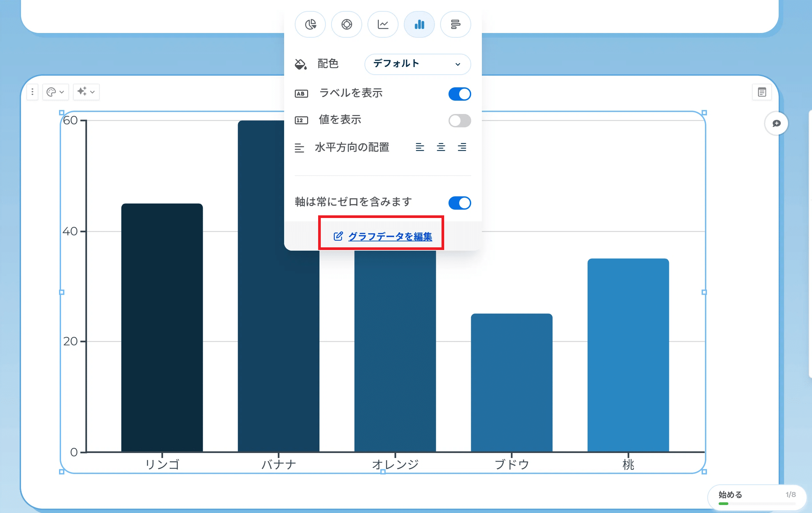Choose the horizontal bar chart icon

[456, 24]
